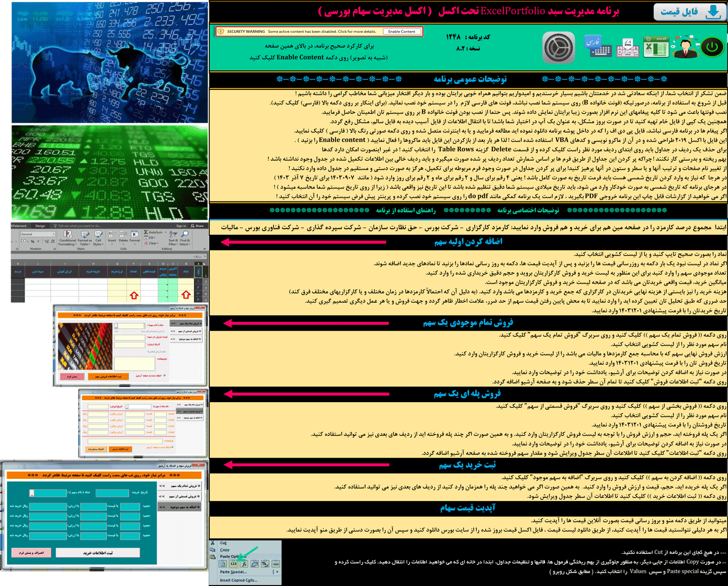Click the AutoSum sigma icon

(146, 232)
